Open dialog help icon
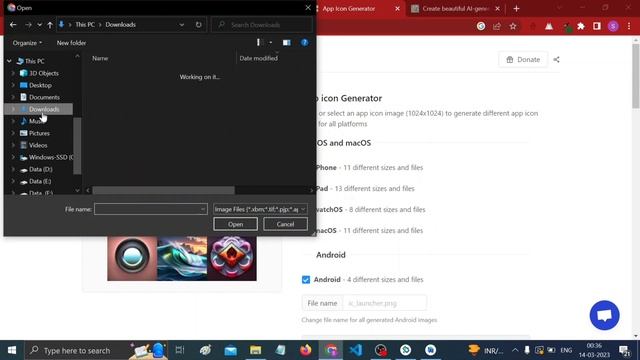The width and height of the screenshot is (640, 360). click(304, 42)
